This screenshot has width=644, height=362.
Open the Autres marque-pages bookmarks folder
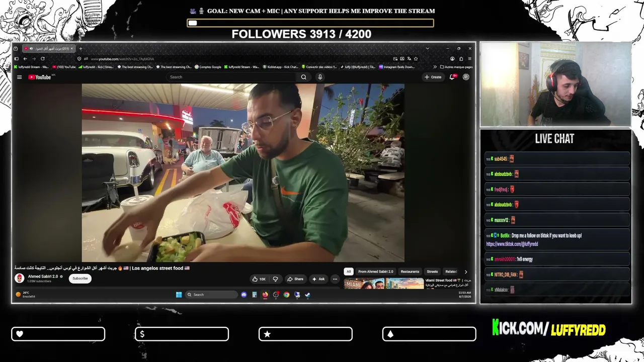pos(456,67)
